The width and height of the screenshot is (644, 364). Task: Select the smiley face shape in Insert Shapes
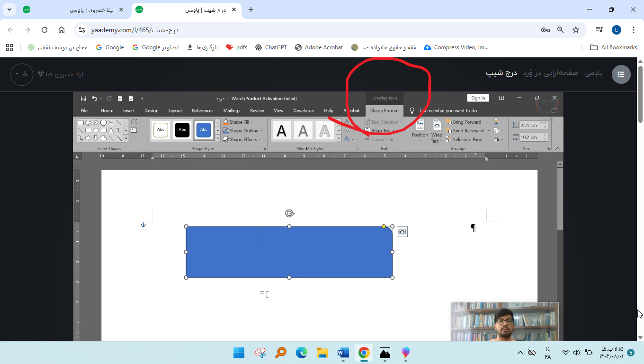88,122
